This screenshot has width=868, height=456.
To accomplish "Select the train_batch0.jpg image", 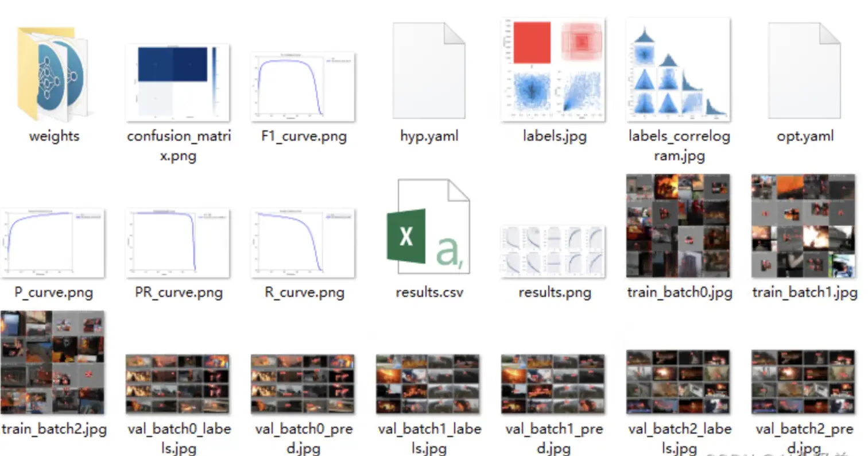I will click(678, 226).
